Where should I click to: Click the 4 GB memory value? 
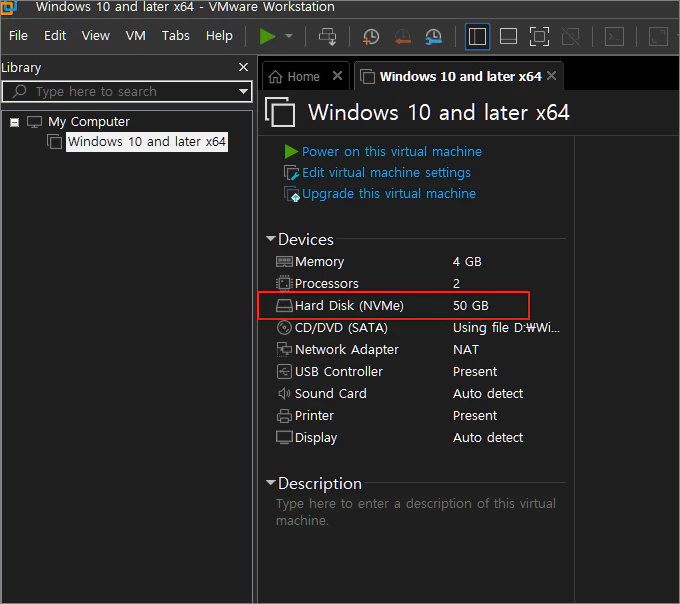[x=467, y=261]
